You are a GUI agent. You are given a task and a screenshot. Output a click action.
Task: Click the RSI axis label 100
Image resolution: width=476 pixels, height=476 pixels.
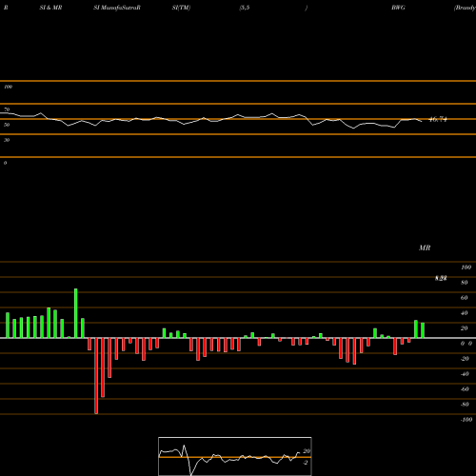tap(8, 87)
